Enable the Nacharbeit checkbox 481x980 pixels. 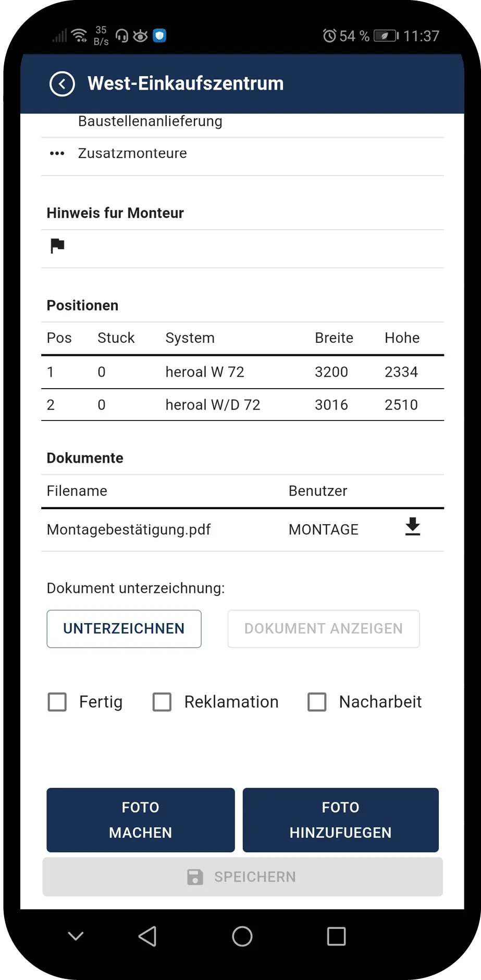click(x=317, y=702)
